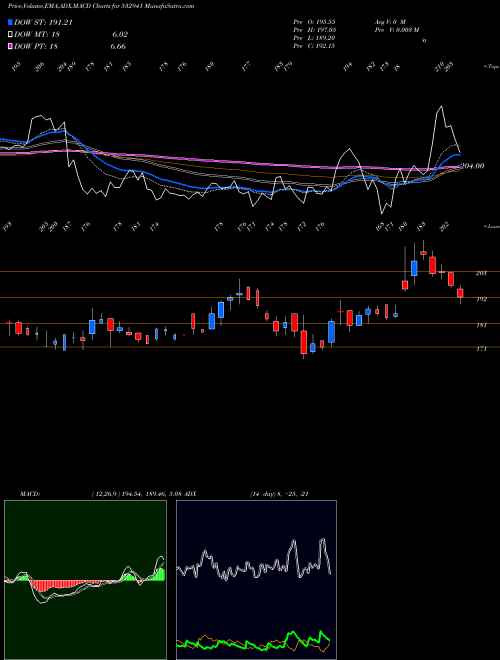Click the 192 price level label

481,299
